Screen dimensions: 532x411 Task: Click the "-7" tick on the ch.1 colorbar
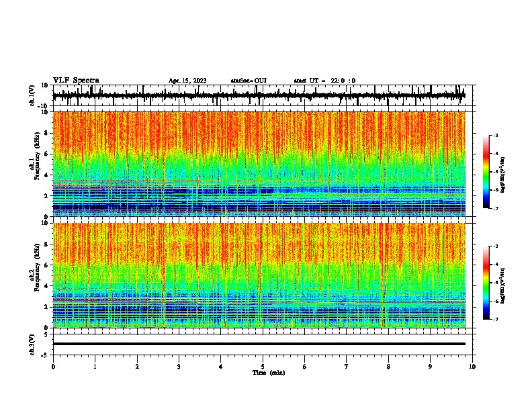pos(496,208)
